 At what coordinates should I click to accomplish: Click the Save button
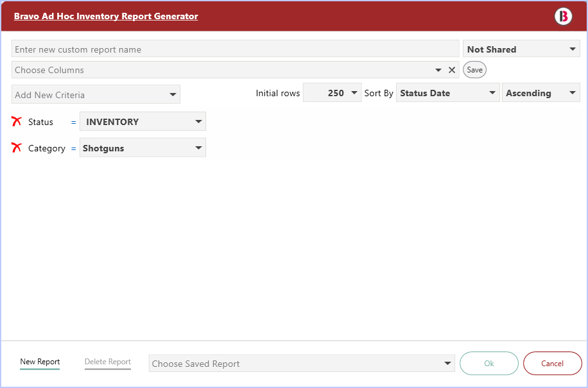(x=475, y=70)
